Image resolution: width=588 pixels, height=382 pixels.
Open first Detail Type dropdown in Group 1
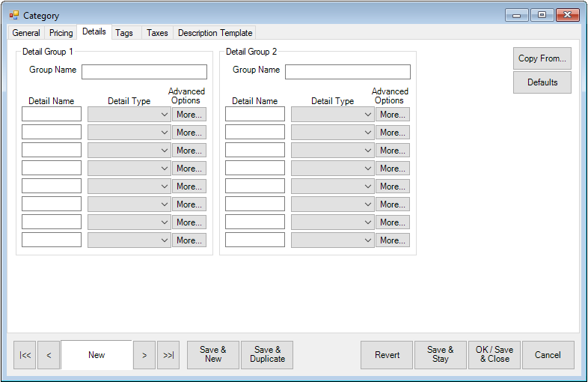point(129,115)
